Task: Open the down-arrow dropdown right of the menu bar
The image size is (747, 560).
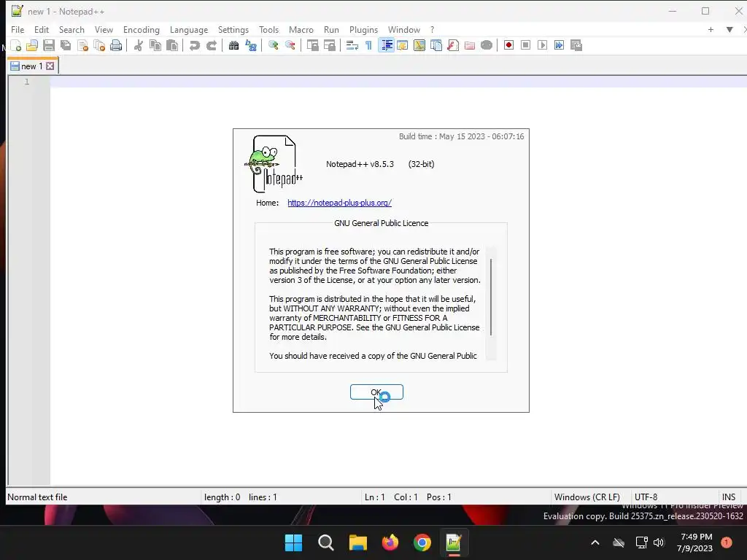Action: (729, 29)
